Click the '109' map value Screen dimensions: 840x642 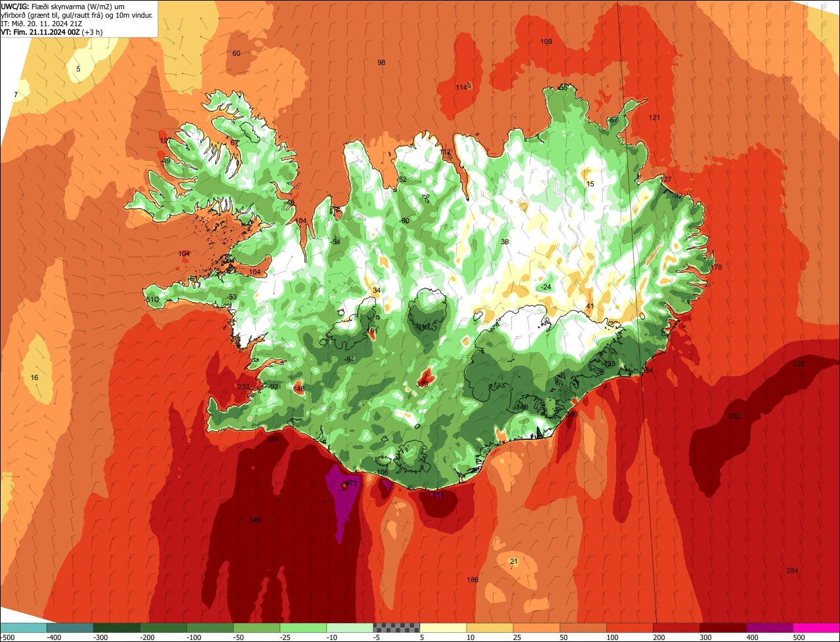546,41
